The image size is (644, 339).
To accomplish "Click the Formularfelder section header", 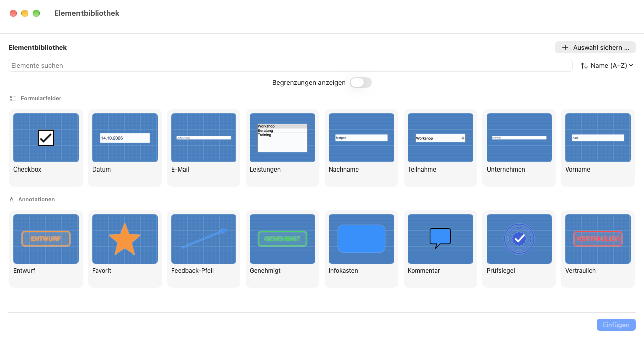I will [41, 98].
